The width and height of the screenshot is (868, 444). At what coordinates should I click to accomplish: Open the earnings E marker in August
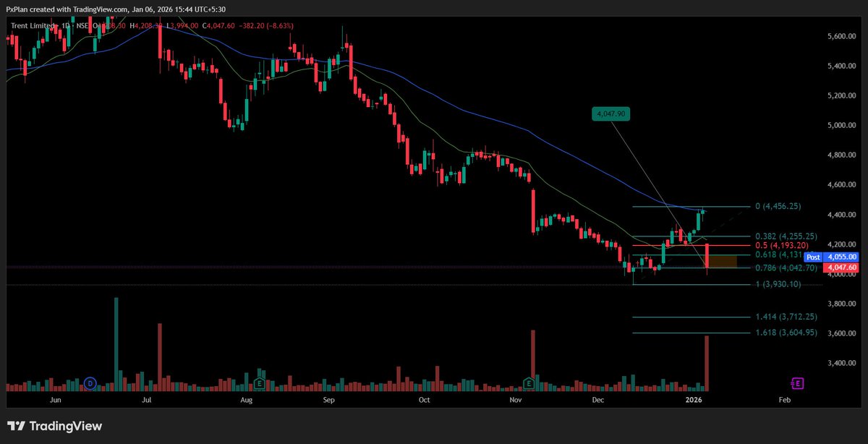[258, 383]
